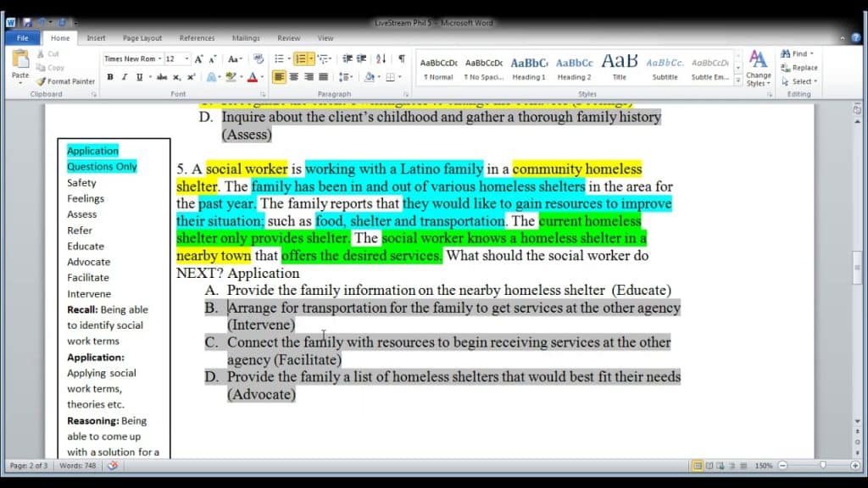Screen dimensions: 868x488
Task: Open font name dropdown
Action: pyautogui.click(x=159, y=58)
